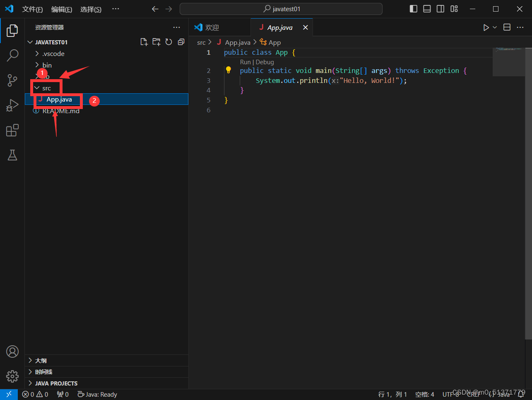
Task: Open the Search view in activity bar
Action: (12, 55)
